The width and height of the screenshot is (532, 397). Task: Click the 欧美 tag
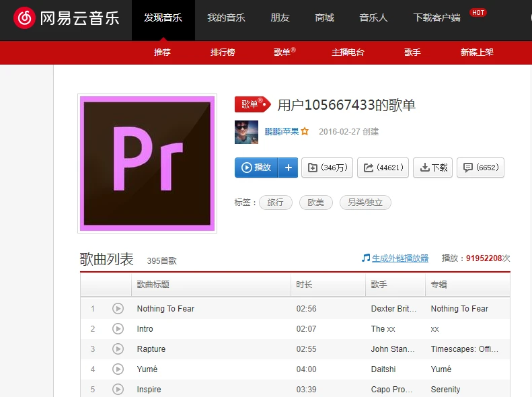pos(316,203)
